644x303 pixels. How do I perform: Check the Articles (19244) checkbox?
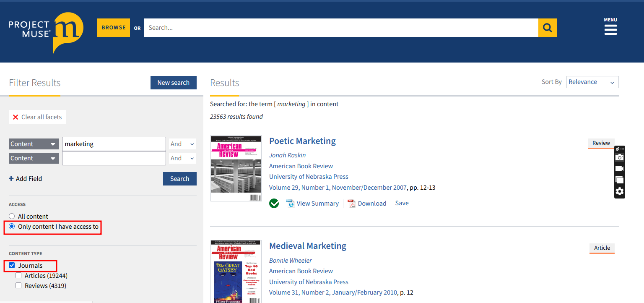(18, 276)
